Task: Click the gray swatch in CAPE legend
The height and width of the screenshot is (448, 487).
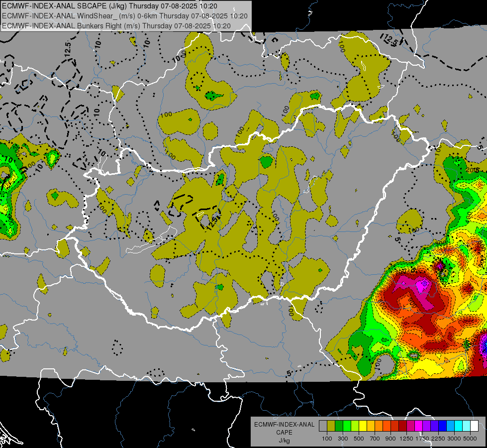Action: [323, 426]
